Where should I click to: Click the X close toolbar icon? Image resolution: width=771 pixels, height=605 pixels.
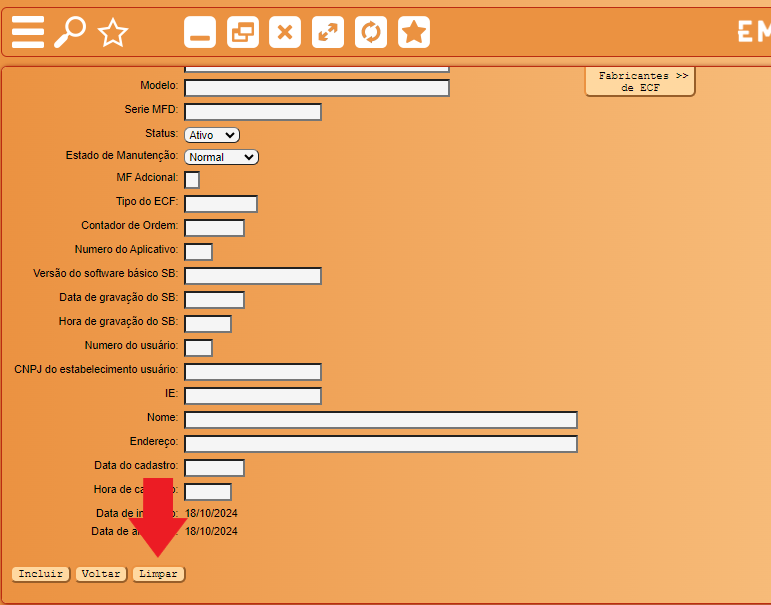(285, 32)
